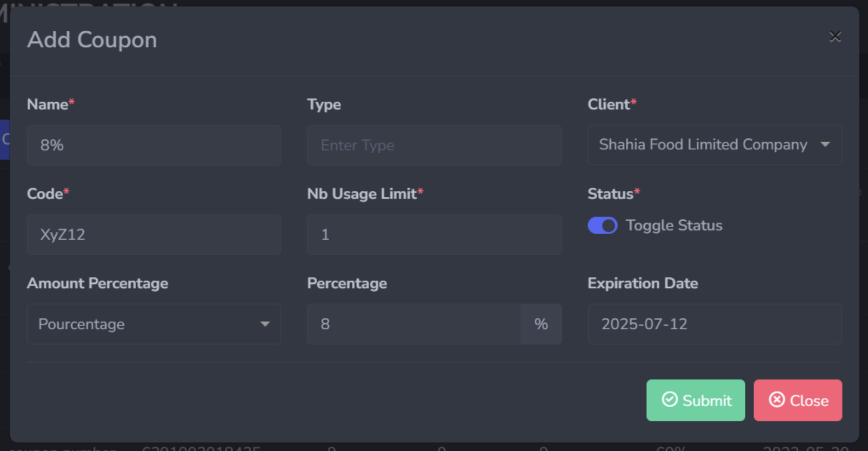868x451 pixels.
Task: Submit the coupon form
Action: 696,400
